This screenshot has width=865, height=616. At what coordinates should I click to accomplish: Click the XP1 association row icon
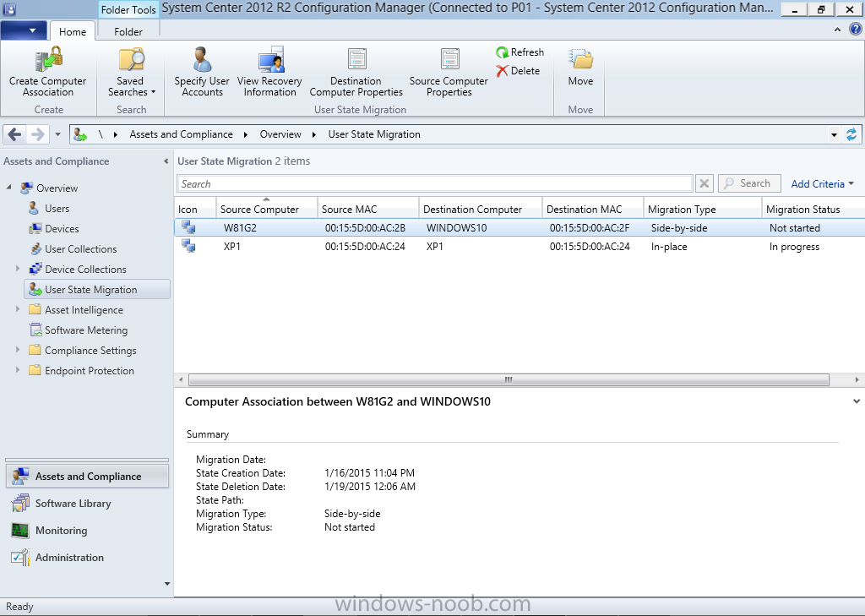(x=188, y=246)
